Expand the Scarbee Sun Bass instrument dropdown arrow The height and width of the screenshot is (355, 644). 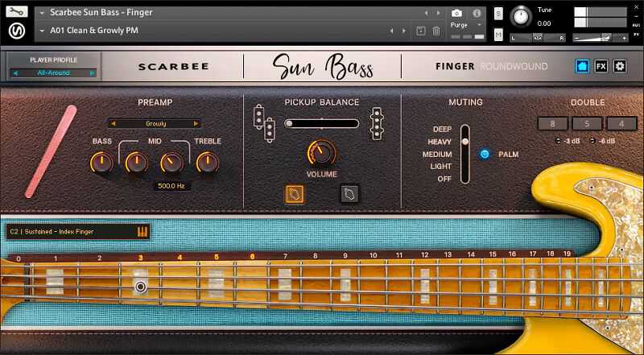point(42,13)
